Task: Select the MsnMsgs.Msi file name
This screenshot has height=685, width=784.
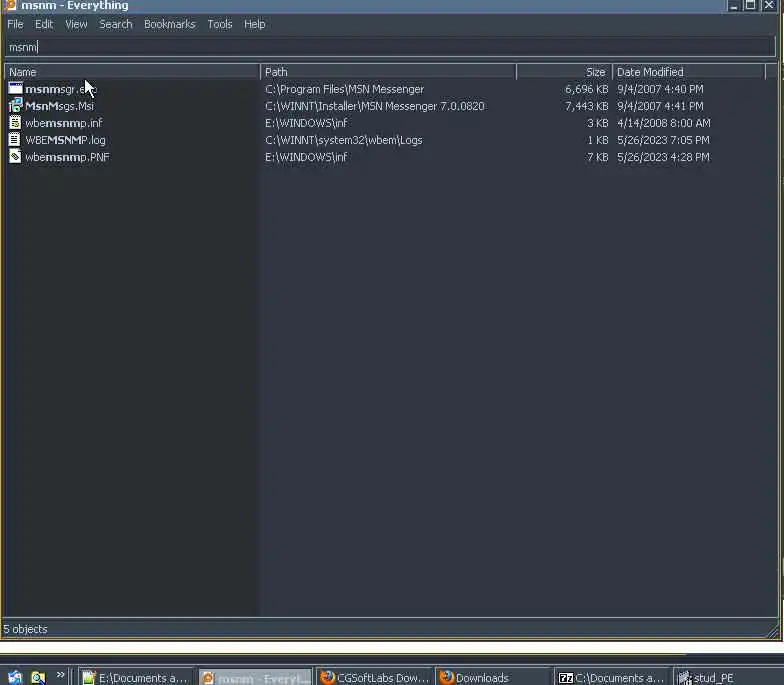Action: [59, 106]
